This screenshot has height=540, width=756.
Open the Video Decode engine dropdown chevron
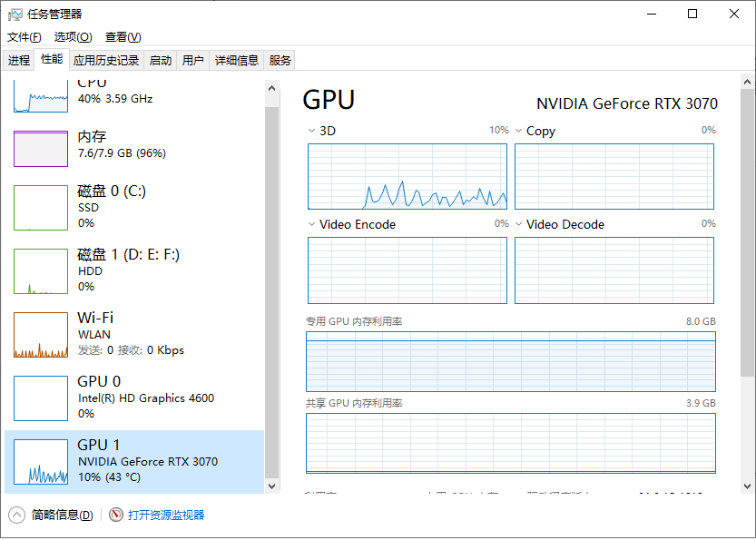pyautogui.click(x=519, y=224)
